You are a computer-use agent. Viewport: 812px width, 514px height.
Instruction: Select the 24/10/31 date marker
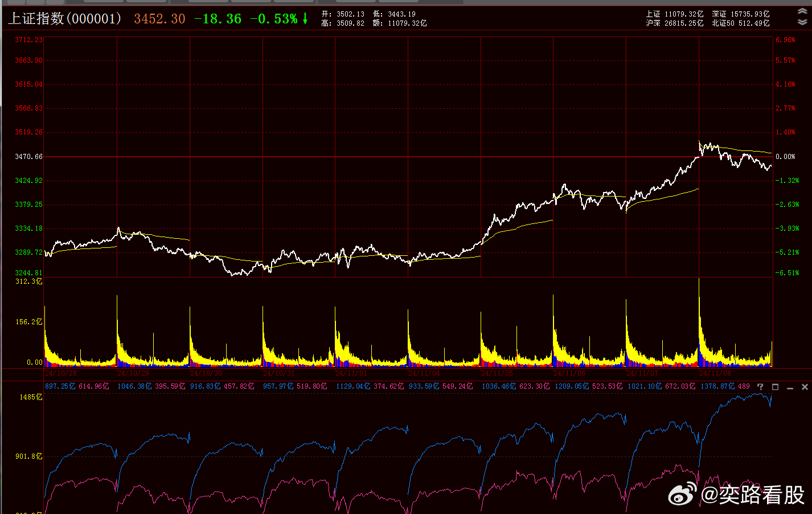(x=279, y=373)
